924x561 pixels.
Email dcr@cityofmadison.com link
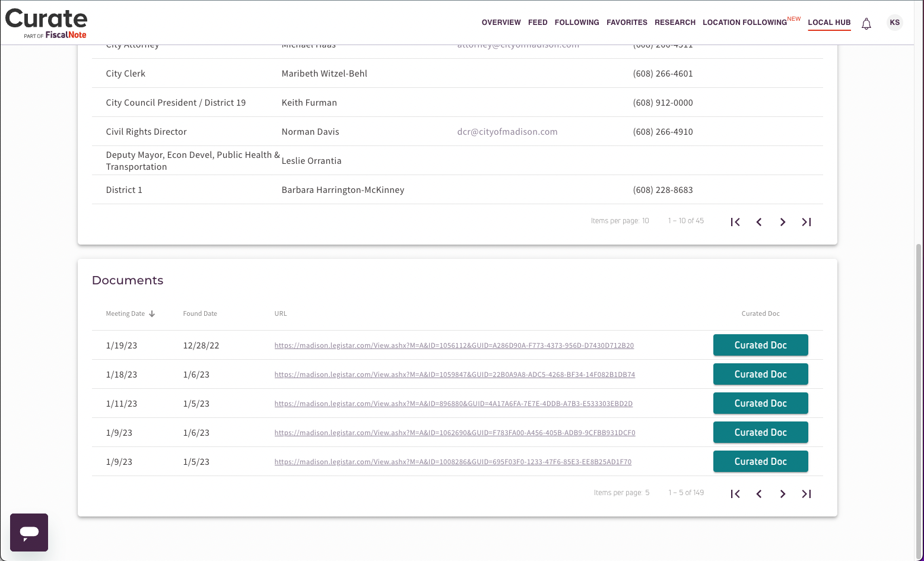pos(507,132)
